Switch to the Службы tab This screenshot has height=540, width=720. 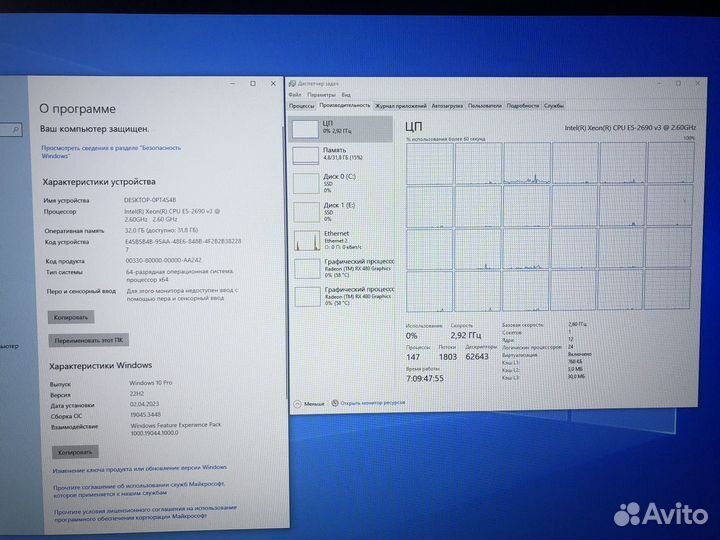tap(553, 106)
